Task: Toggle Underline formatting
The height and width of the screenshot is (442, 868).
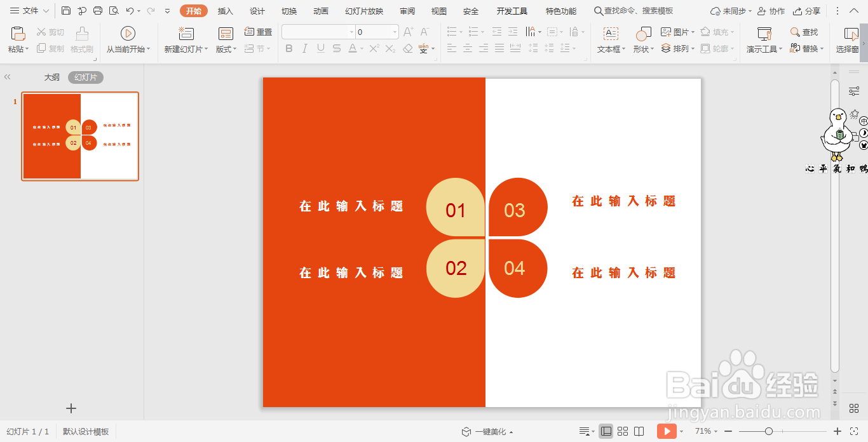Action: [321, 48]
